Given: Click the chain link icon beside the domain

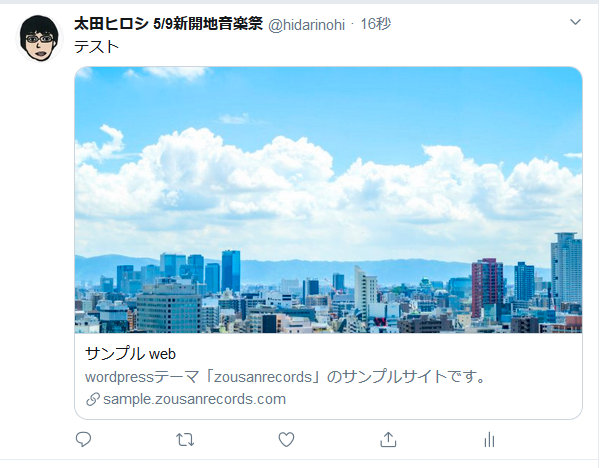Looking at the screenshot, I should 93,399.
